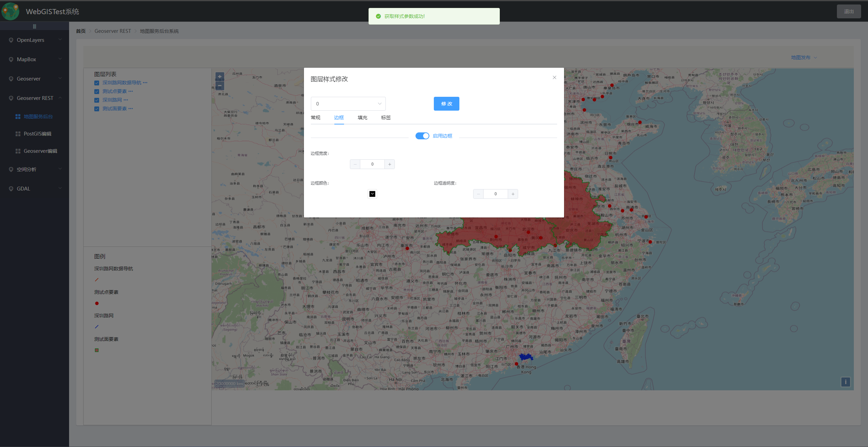Switch to the 常规 tab
The height and width of the screenshot is (447, 868).
coord(315,118)
